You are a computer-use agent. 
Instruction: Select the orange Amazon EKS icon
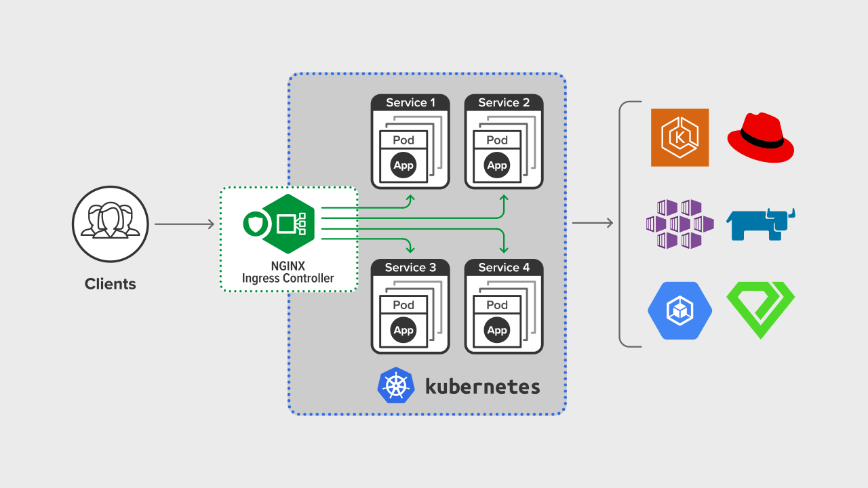[679, 138]
